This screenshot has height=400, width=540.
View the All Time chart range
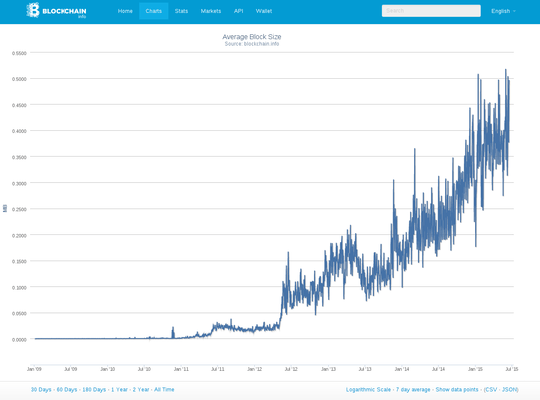pos(164,389)
